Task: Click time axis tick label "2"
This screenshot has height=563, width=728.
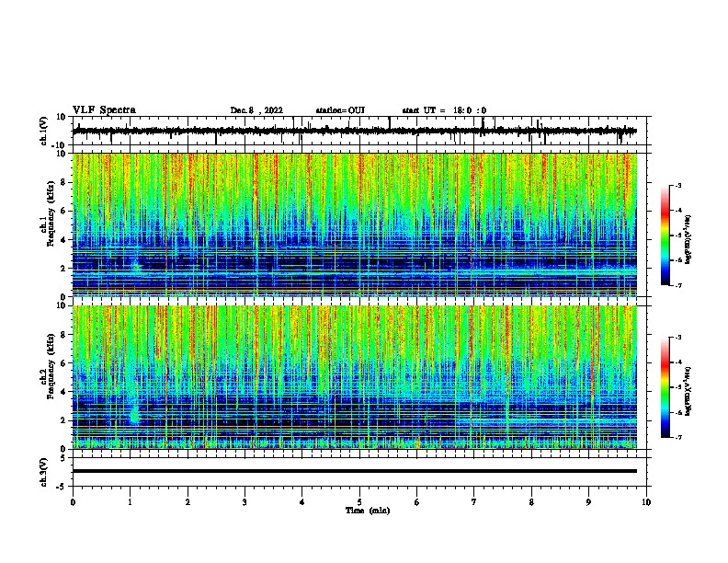Action: click(x=188, y=502)
